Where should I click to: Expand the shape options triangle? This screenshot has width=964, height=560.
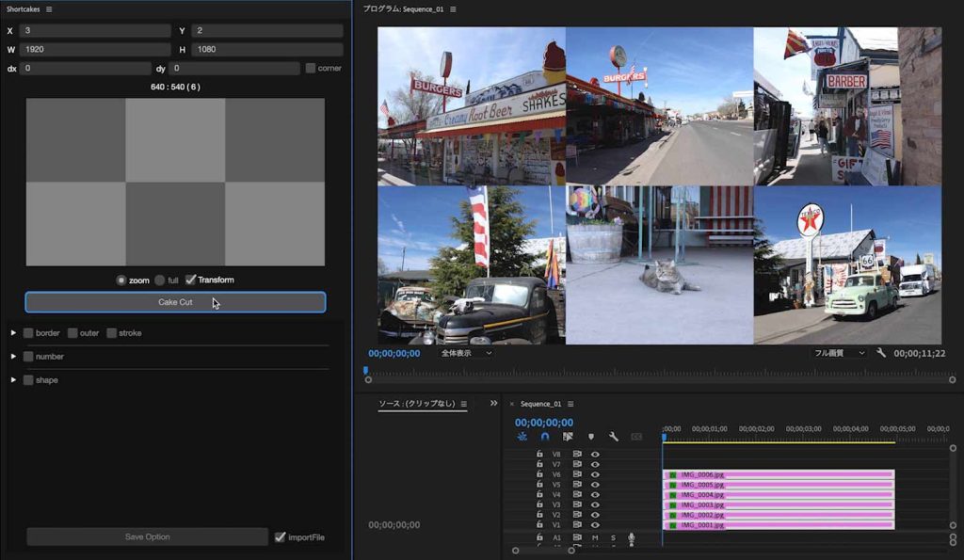click(x=14, y=380)
